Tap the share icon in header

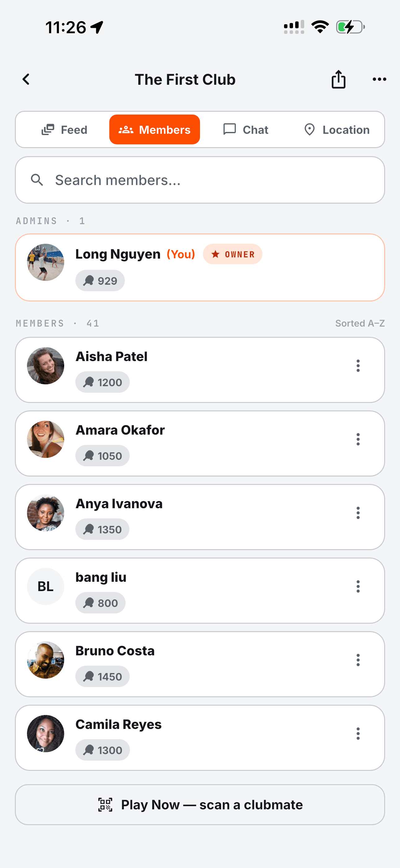click(x=338, y=79)
